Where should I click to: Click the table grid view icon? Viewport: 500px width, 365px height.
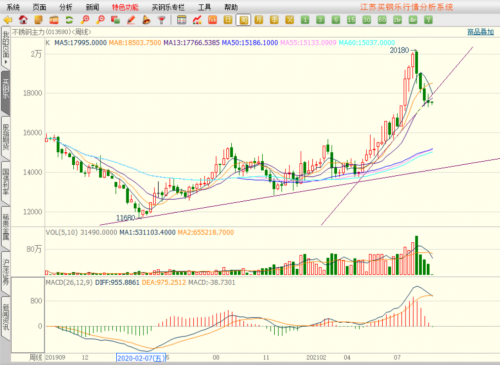181,20
